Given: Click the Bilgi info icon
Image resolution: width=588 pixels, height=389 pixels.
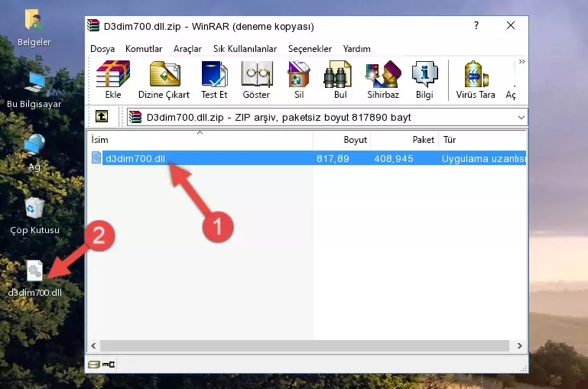Looking at the screenshot, I should [424, 79].
